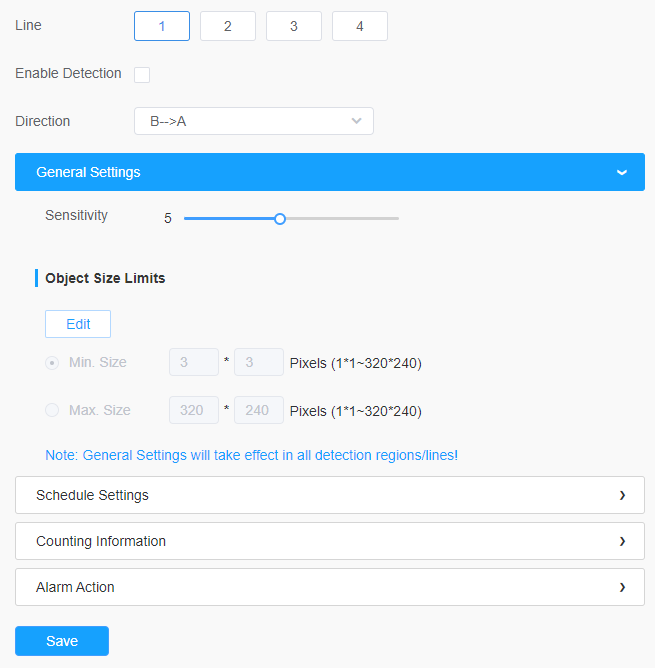Select the Max. Size radio button
655x668 pixels.
pos(52,410)
